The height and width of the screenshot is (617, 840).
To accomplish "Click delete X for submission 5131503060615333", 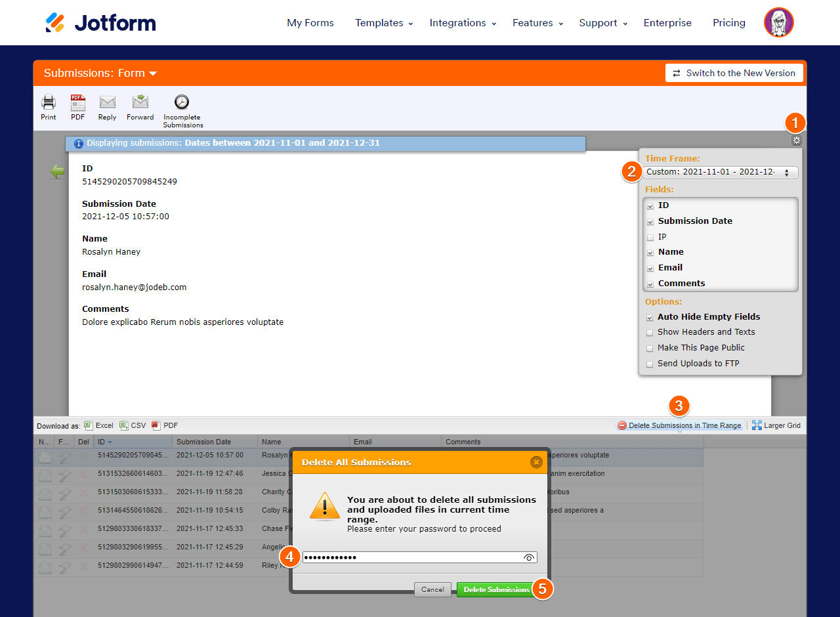I will (x=83, y=493).
